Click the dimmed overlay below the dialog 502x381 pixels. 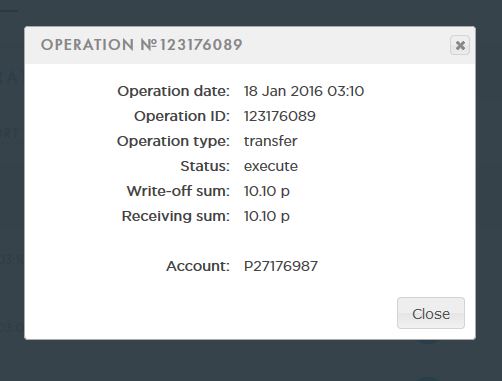point(250,362)
